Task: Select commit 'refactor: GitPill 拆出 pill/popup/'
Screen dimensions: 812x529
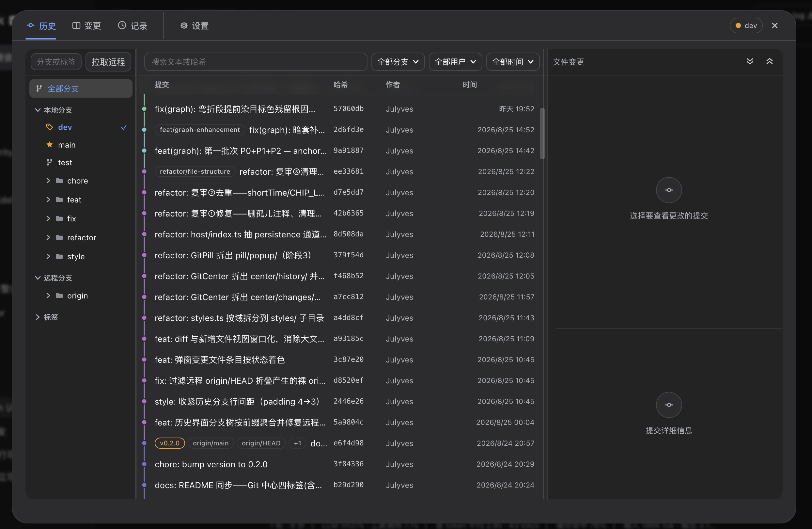Action: click(233, 255)
